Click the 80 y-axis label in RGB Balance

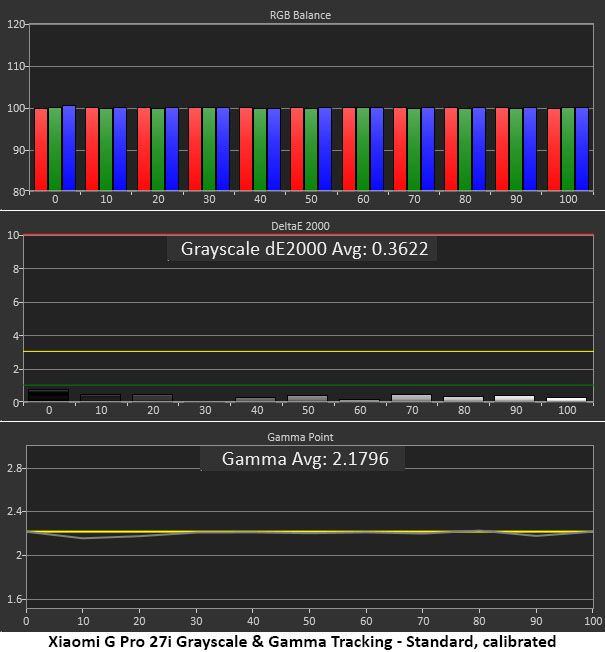pos(19,192)
